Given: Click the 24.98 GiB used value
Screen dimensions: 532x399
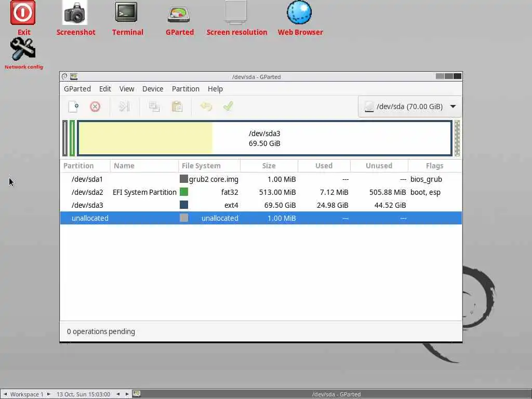Looking at the screenshot, I should coord(332,205).
